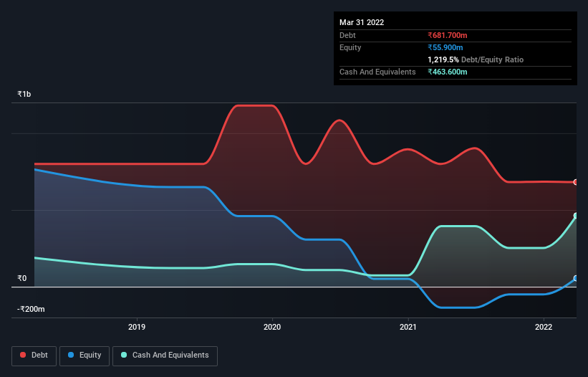
Task: Click the ₹1b y-axis label
Action: click(x=24, y=94)
